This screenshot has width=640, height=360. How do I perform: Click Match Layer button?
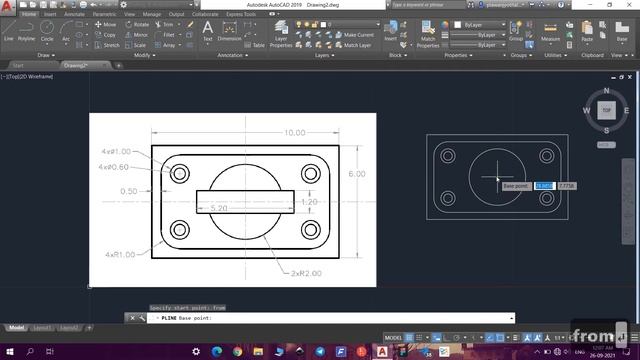click(353, 45)
